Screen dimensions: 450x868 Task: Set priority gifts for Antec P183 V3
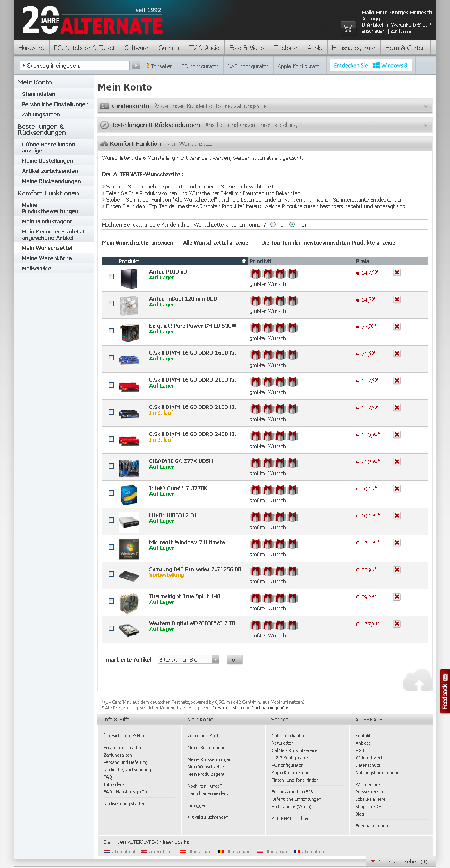click(274, 273)
